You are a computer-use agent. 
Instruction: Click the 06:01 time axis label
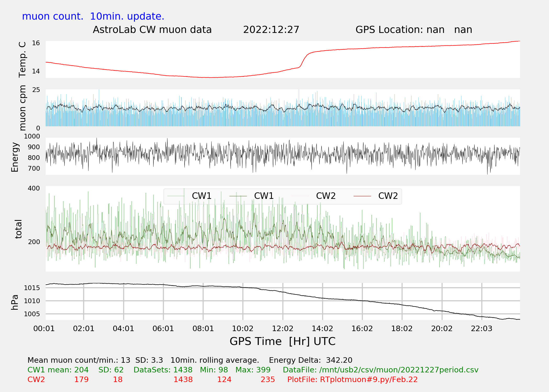(x=163, y=328)
